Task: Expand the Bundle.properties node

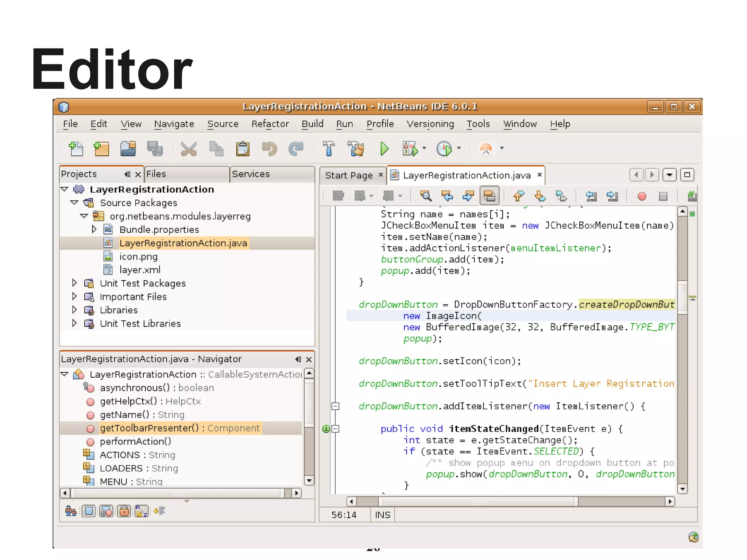Action: coord(94,229)
